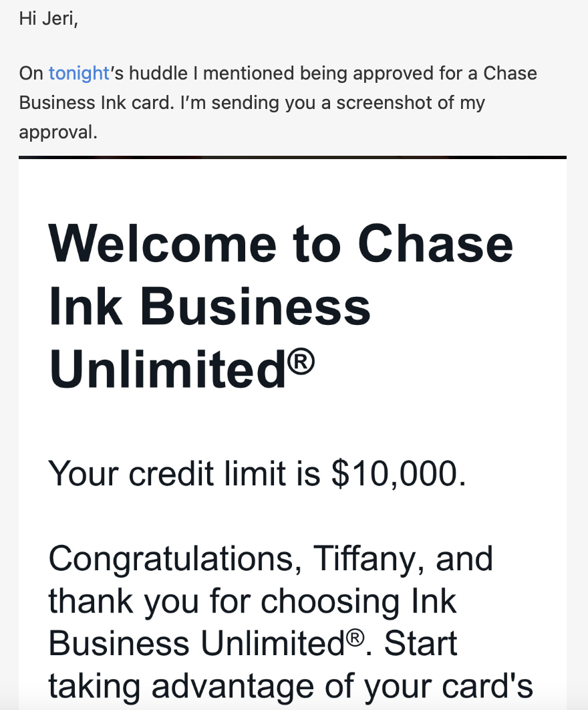Image resolution: width=588 pixels, height=710 pixels.
Task: Click the word "Welcome" in the heading
Action: (x=162, y=243)
